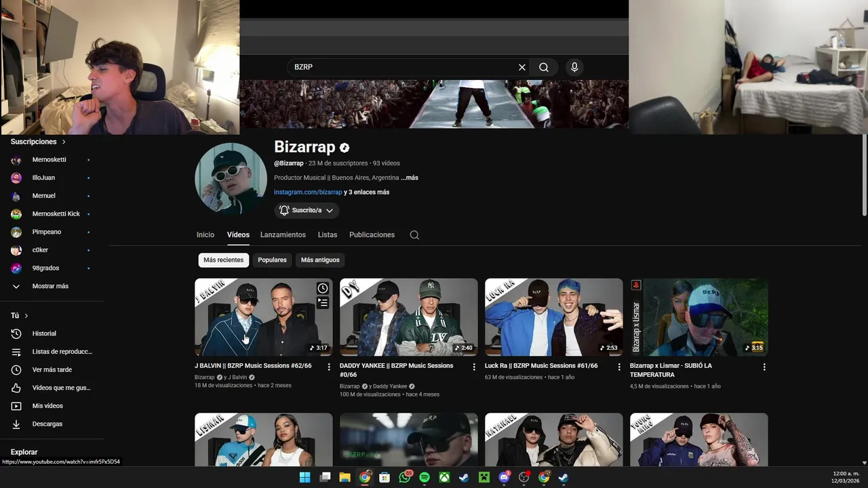The height and width of the screenshot is (488, 868).
Task: Open the Publicaciones tab
Action: coord(372,235)
